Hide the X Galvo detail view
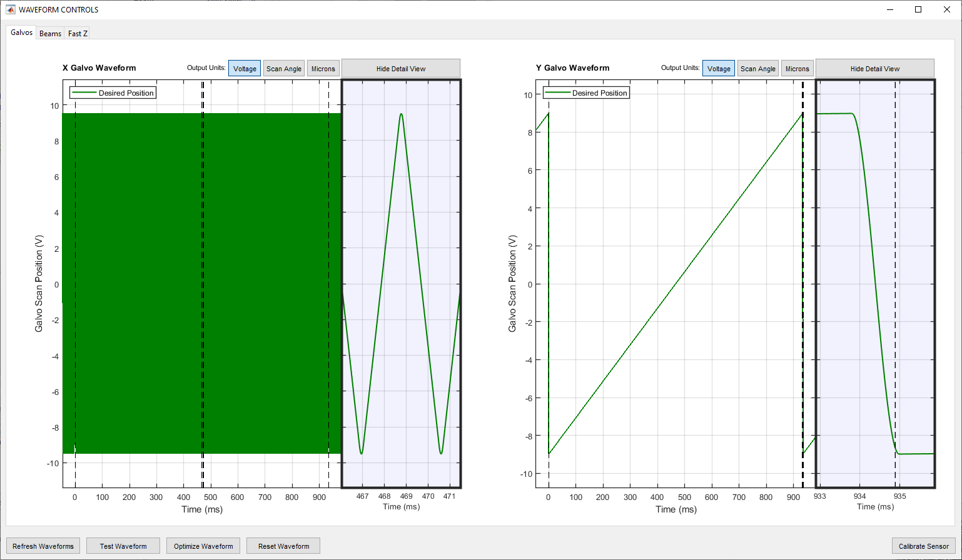Viewport: 962px width, 560px height. (x=401, y=69)
